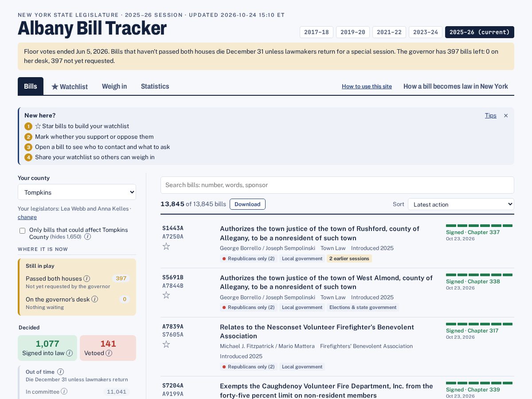Viewport: 532px width, 399px height.
Task: Enable only bills affecting Tompkins County
Action: coord(23,231)
